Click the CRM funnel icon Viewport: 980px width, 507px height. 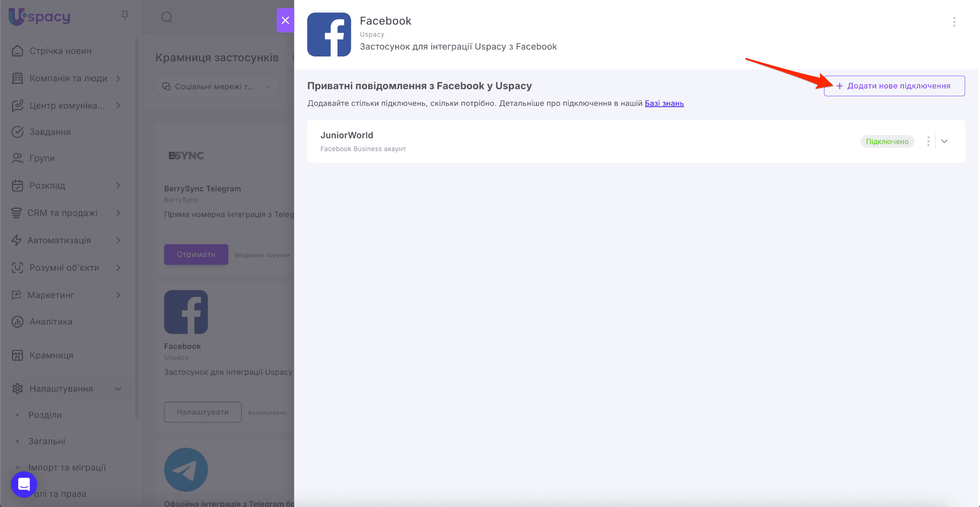click(17, 213)
